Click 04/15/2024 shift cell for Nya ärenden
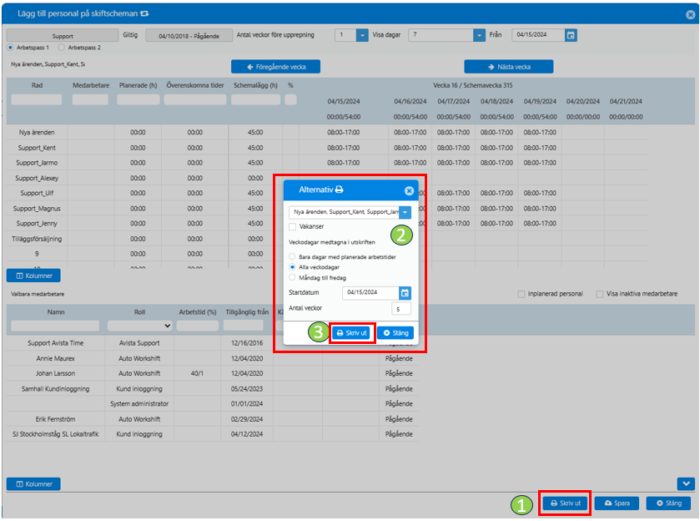This screenshot has width=700, height=521. tap(343, 133)
